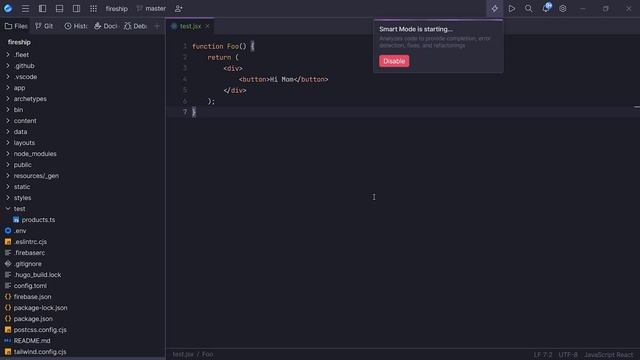This screenshot has width=640, height=360.
Task: Click the LF 7:2 cursor position
Action: 543,355
